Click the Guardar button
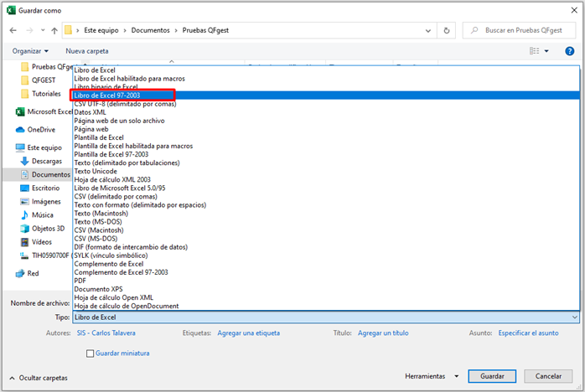This screenshot has width=585, height=392. click(492, 376)
